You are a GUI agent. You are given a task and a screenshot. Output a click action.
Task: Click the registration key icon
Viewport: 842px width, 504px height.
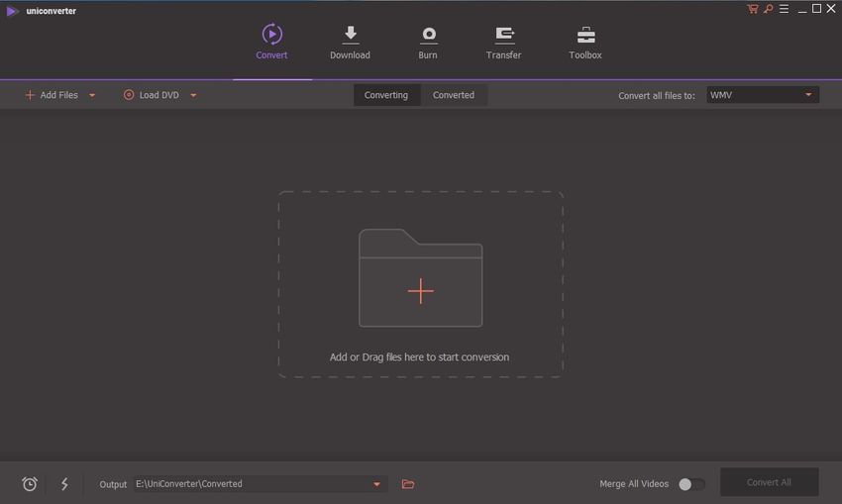767,9
